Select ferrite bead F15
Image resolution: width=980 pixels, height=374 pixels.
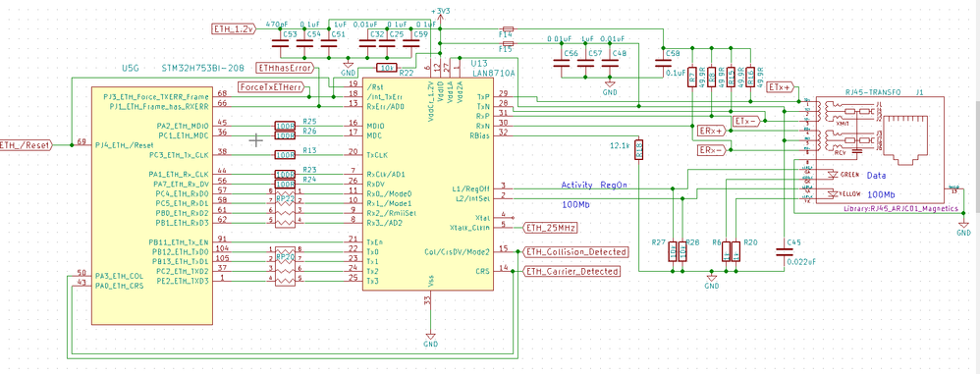(508, 43)
